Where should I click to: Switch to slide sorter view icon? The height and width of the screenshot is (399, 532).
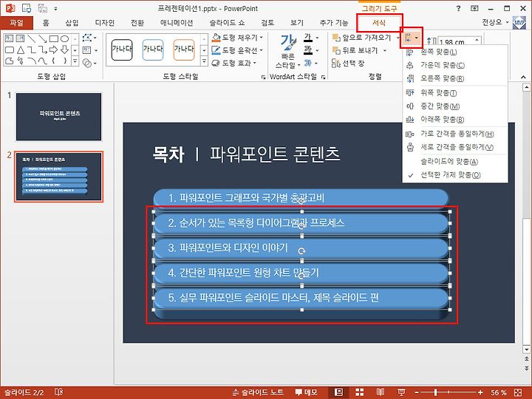359,392
